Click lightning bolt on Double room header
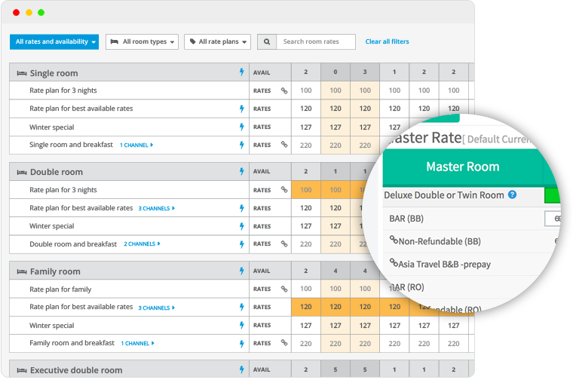 pyautogui.click(x=241, y=171)
